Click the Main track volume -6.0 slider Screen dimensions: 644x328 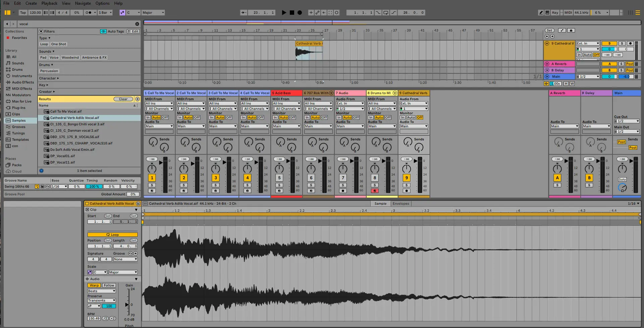tap(626, 76)
